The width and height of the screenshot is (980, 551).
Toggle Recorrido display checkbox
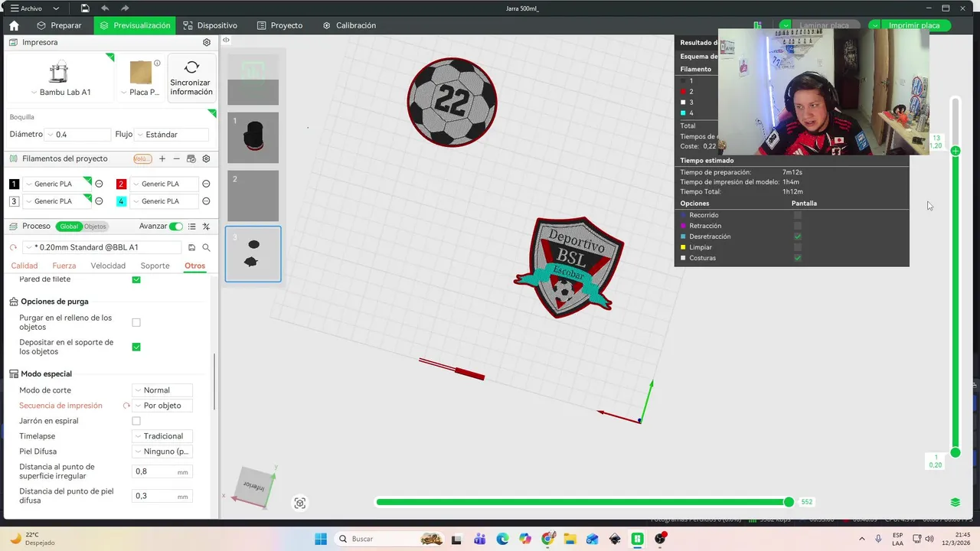[x=798, y=215]
